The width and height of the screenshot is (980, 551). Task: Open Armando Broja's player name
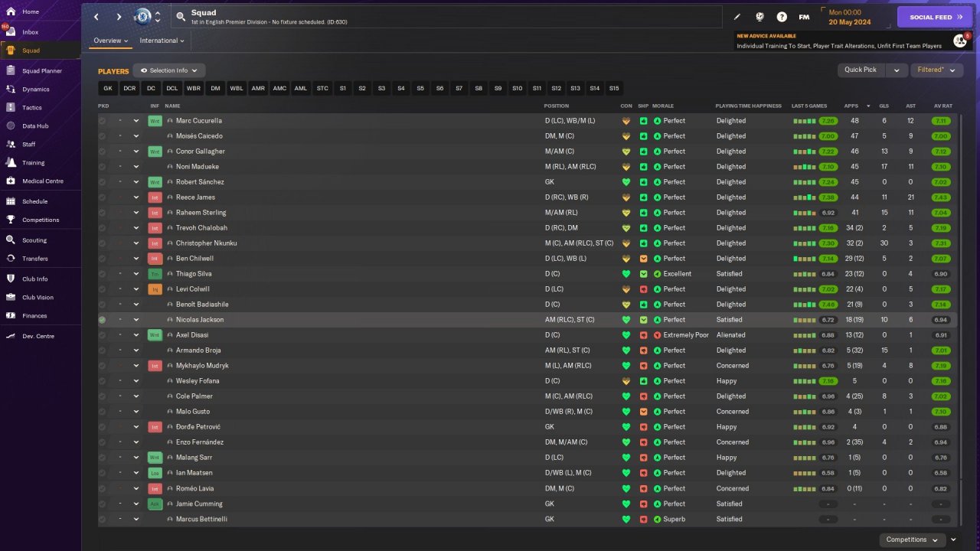198,350
